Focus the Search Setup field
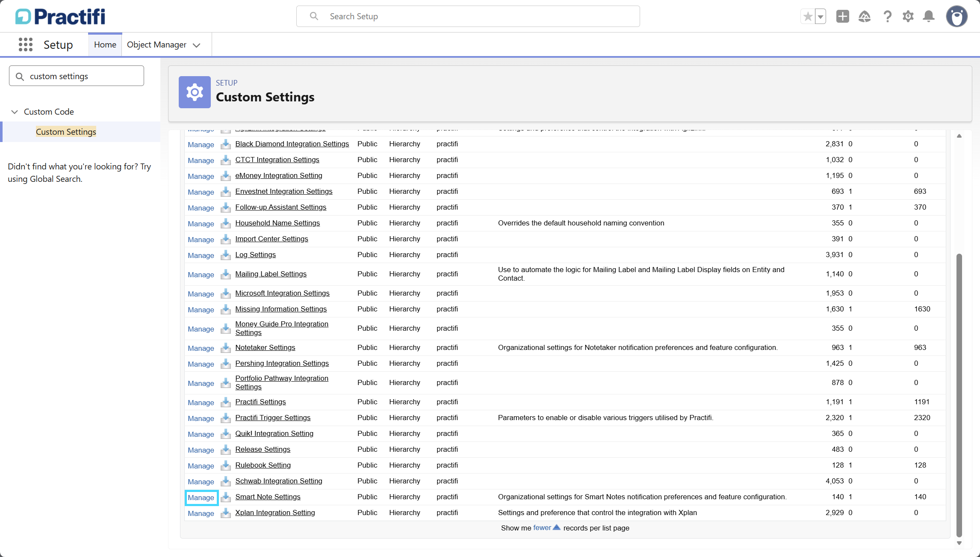This screenshot has height=557, width=980. tap(468, 16)
